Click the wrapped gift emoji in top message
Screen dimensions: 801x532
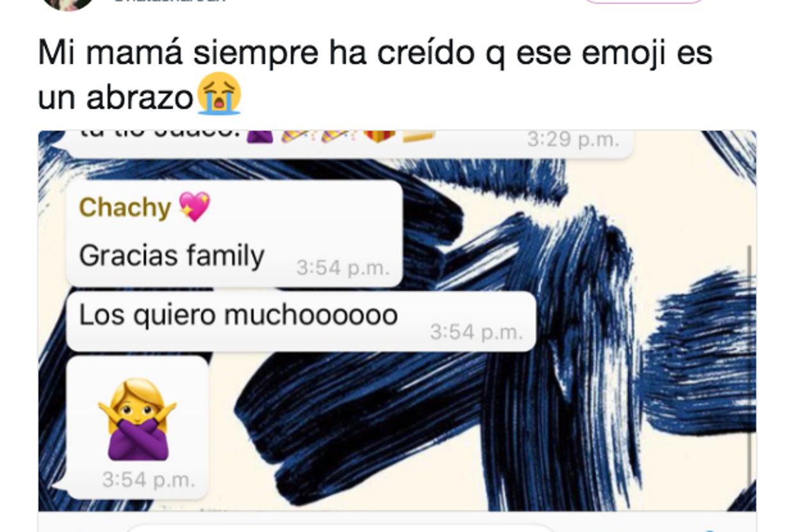(379, 136)
